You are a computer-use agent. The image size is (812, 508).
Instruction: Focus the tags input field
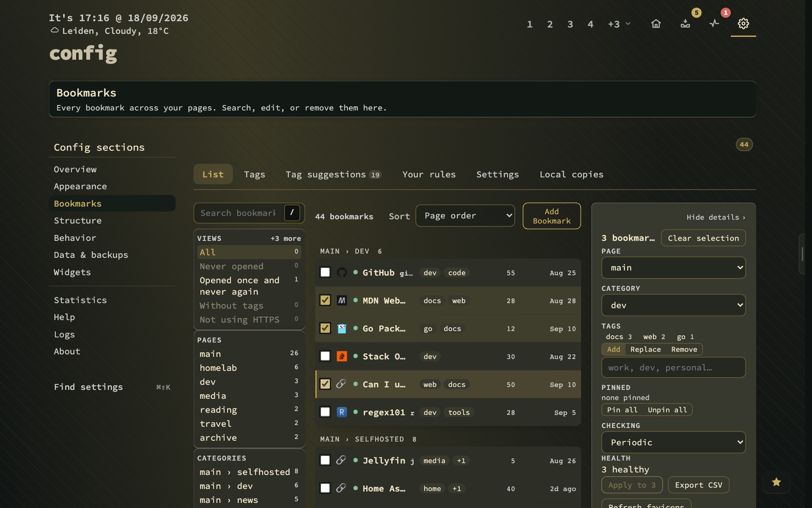point(673,367)
